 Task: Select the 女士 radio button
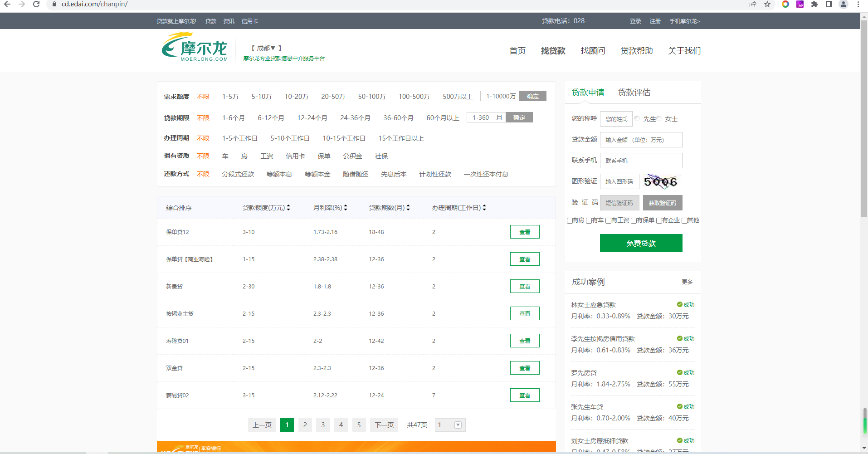click(x=659, y=118)
